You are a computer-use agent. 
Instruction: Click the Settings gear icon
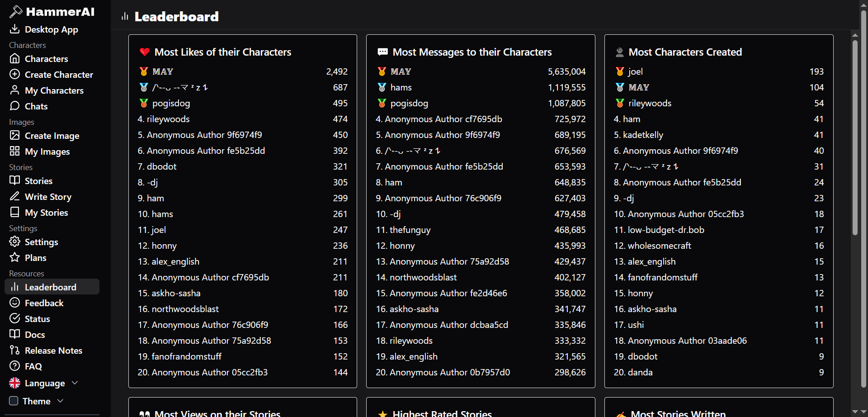[15, 242]
